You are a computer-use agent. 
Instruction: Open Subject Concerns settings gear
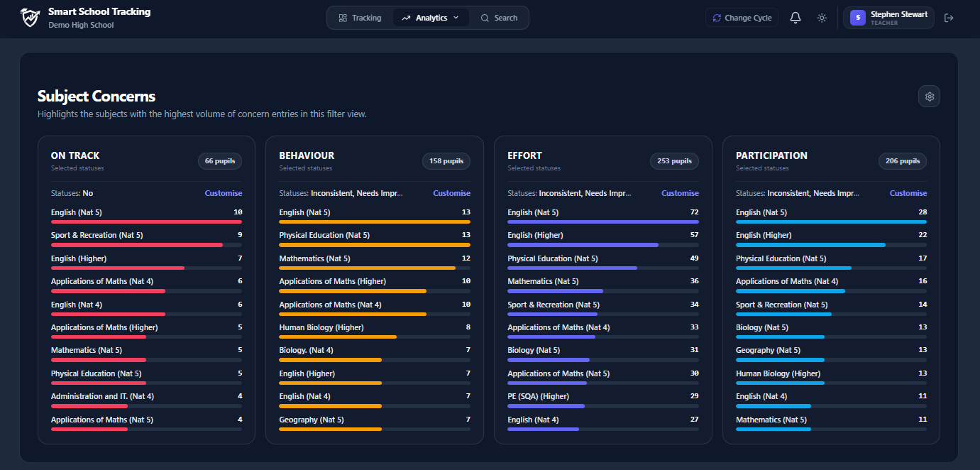tap(930, 97)
